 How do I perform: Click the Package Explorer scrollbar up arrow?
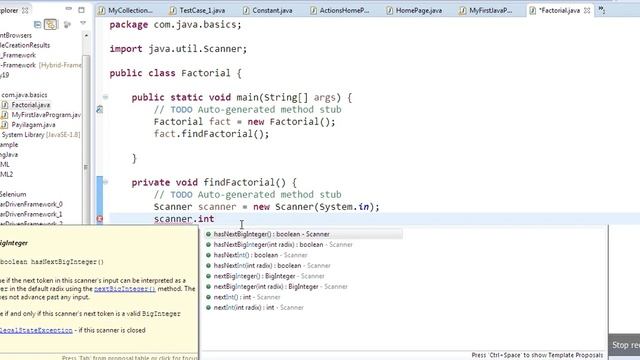click(x=86, y=36)
